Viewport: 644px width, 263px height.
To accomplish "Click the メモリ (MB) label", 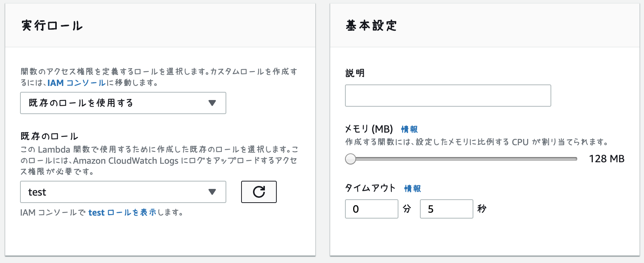I will pyautogui.click(x=369, y=129).
